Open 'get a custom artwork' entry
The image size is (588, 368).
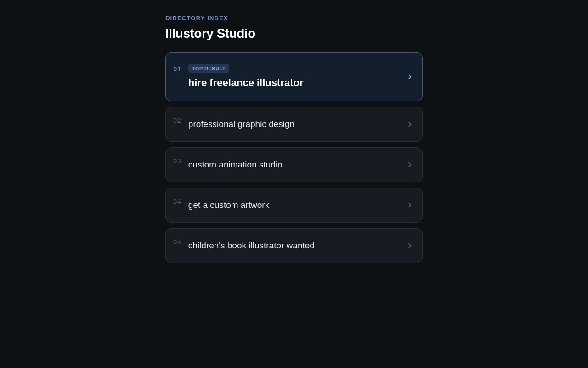294,205
